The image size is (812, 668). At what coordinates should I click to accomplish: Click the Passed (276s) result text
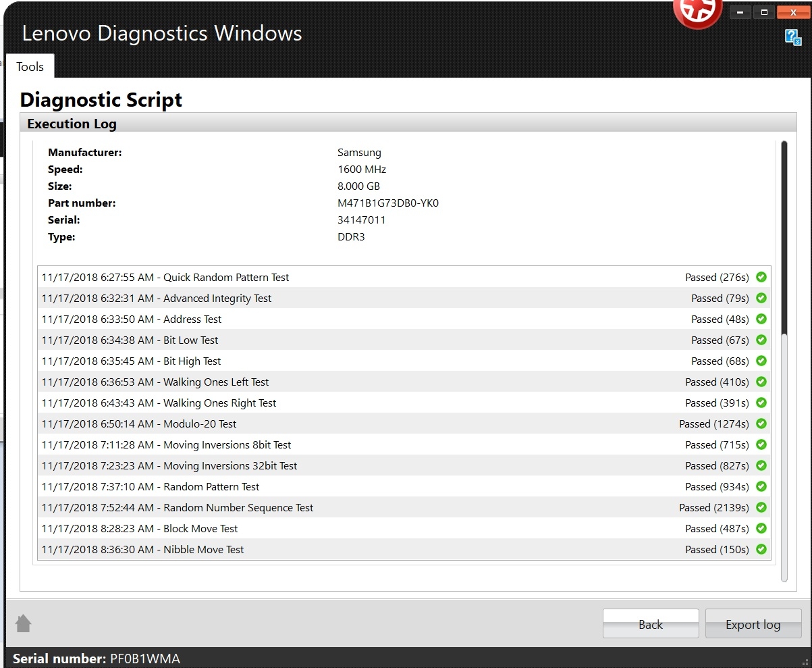717,278
